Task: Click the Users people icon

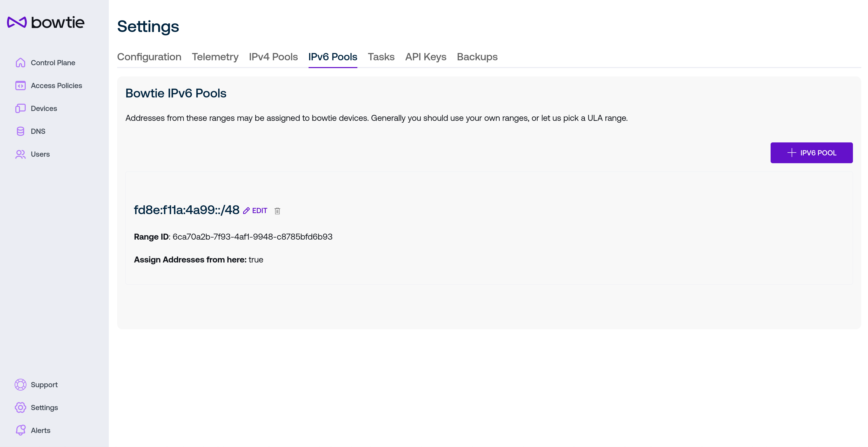Action: (20, 154)
